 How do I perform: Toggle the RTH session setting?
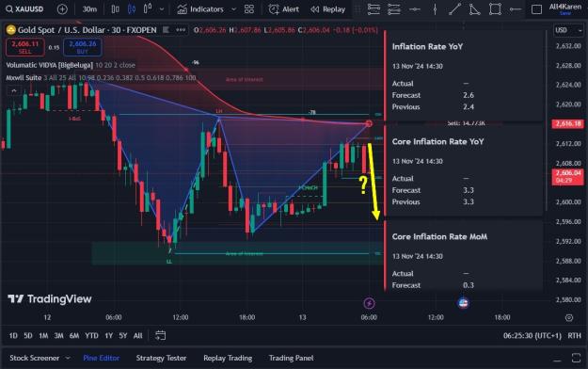point(574,336)
